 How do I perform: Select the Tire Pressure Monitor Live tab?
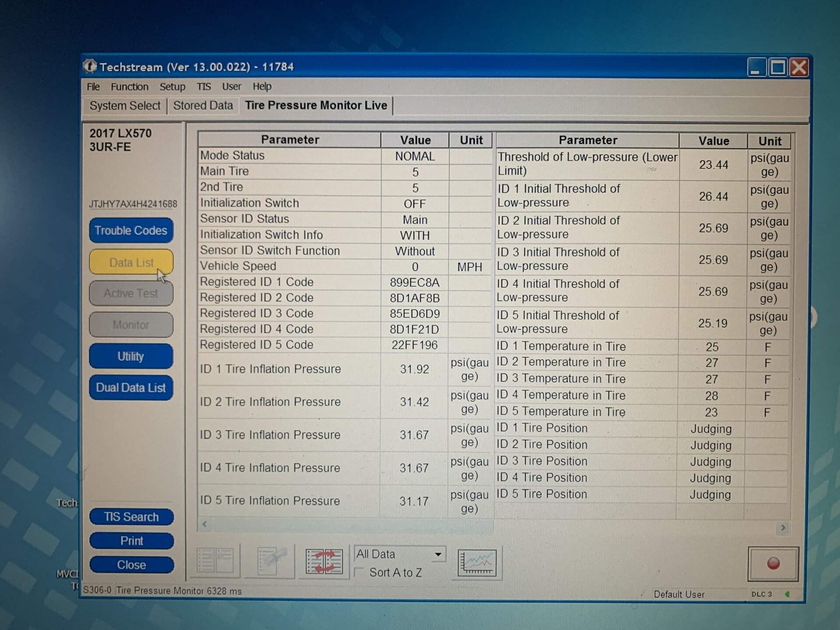[316, 105]
